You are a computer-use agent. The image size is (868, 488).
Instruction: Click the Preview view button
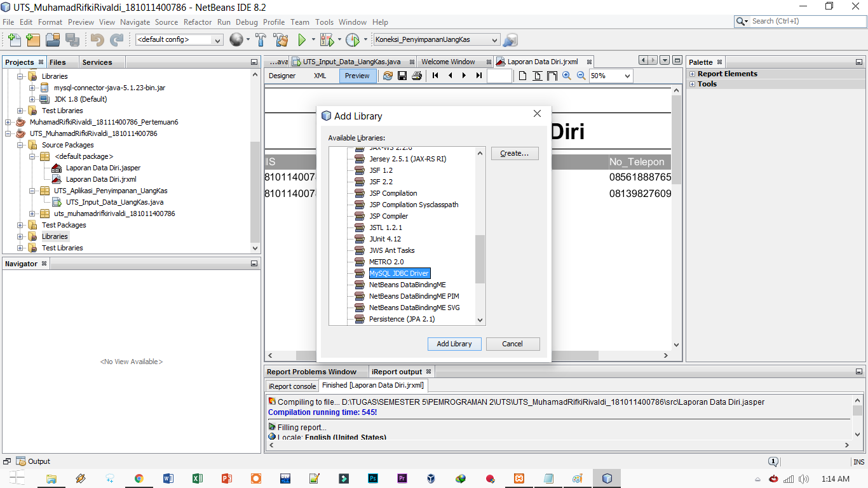[x=357, y=76]
